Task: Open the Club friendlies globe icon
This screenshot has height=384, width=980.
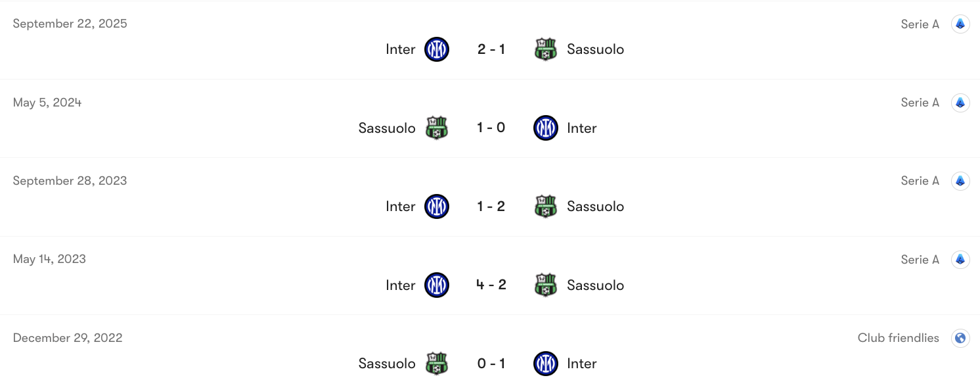Action: (960, 338)
